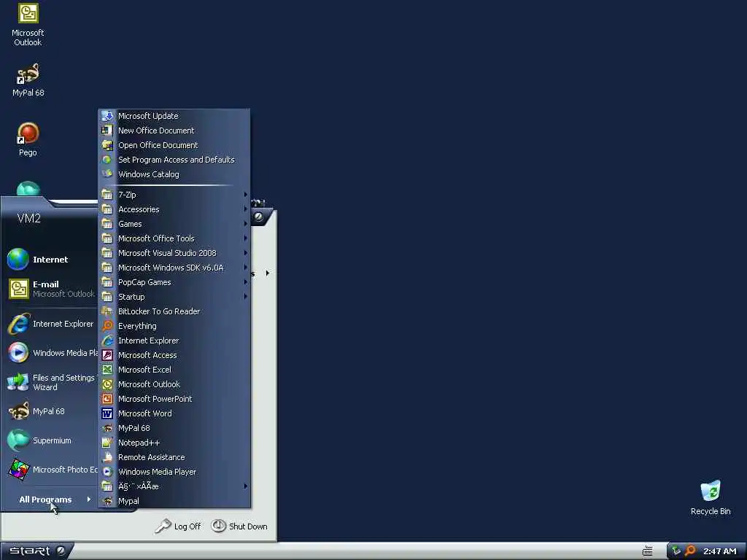Click the VM2 user name header
747x560 pixels.
point(29,218)
